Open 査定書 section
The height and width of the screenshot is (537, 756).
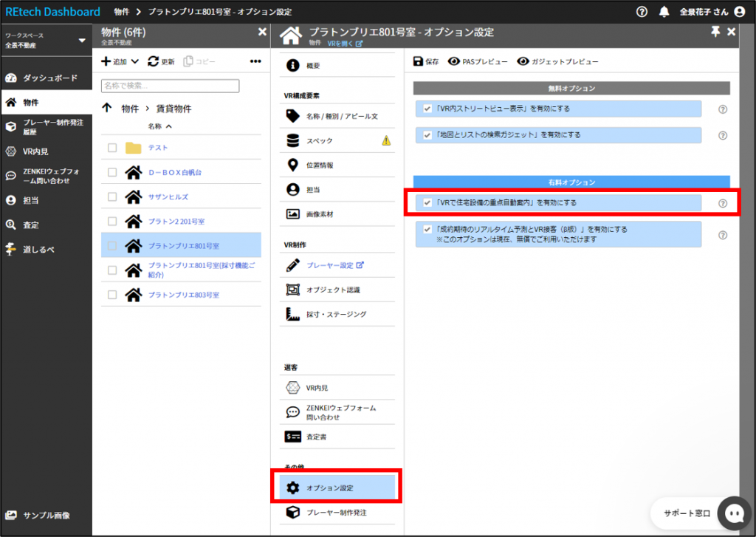pos(337,437)
